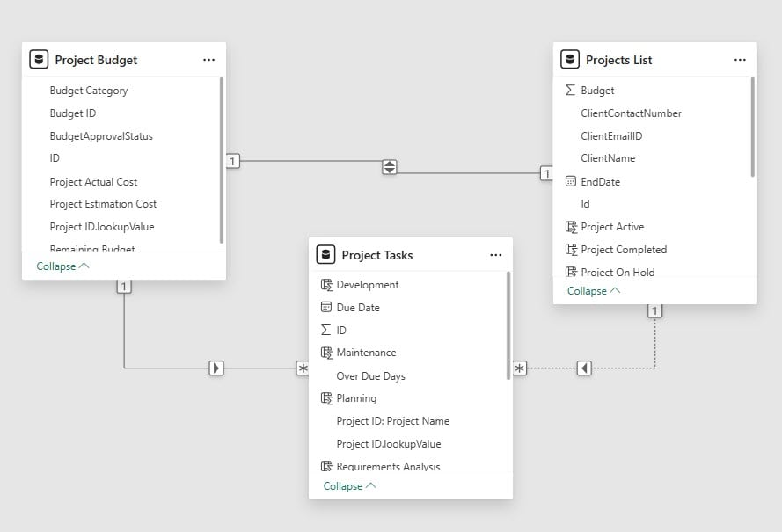Select the Projects List table header title

coord(619,60)
